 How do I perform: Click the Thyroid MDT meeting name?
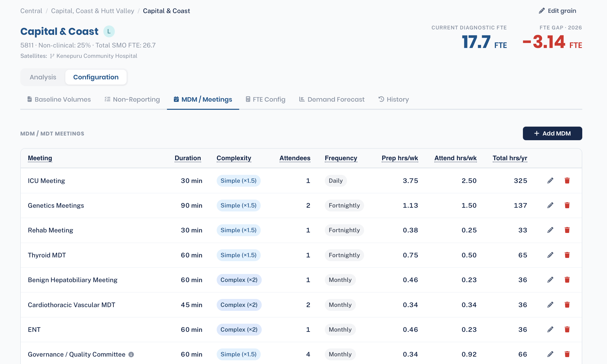(47, 255)
